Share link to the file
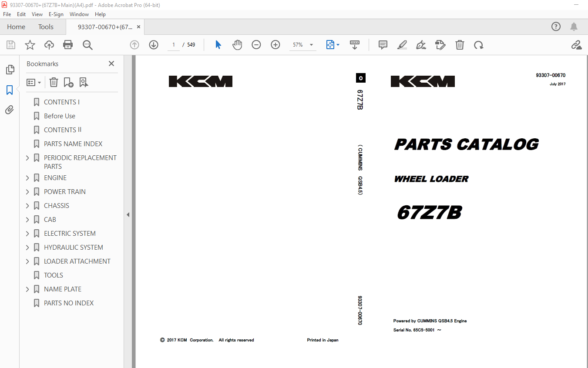This screenshot has height=368, width=588. click(x=577, y=45)
